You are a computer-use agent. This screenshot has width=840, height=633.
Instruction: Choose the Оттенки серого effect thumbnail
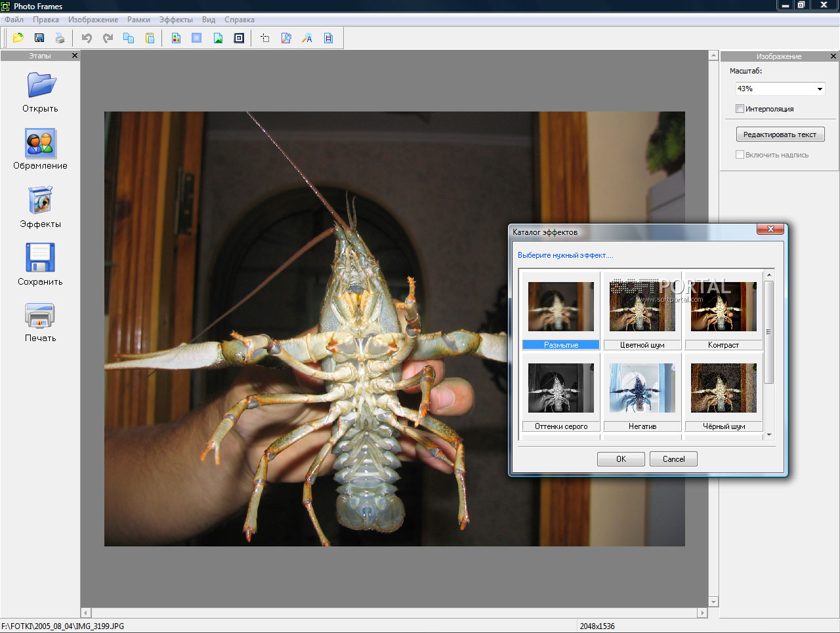pos(560,388)
